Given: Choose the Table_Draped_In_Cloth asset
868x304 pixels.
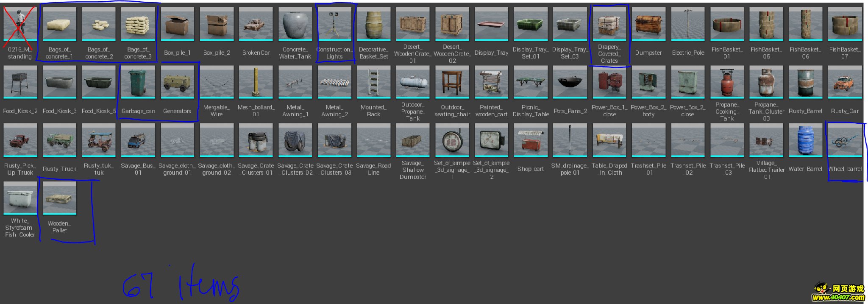Looking at the screenshot, I should [x=609, y=140].
